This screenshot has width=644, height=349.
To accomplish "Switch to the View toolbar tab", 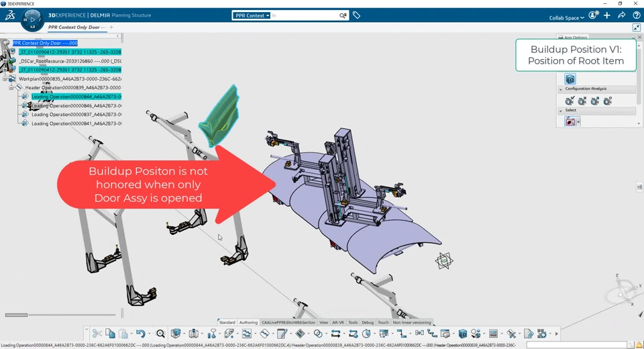I will [x=323, y=322].
